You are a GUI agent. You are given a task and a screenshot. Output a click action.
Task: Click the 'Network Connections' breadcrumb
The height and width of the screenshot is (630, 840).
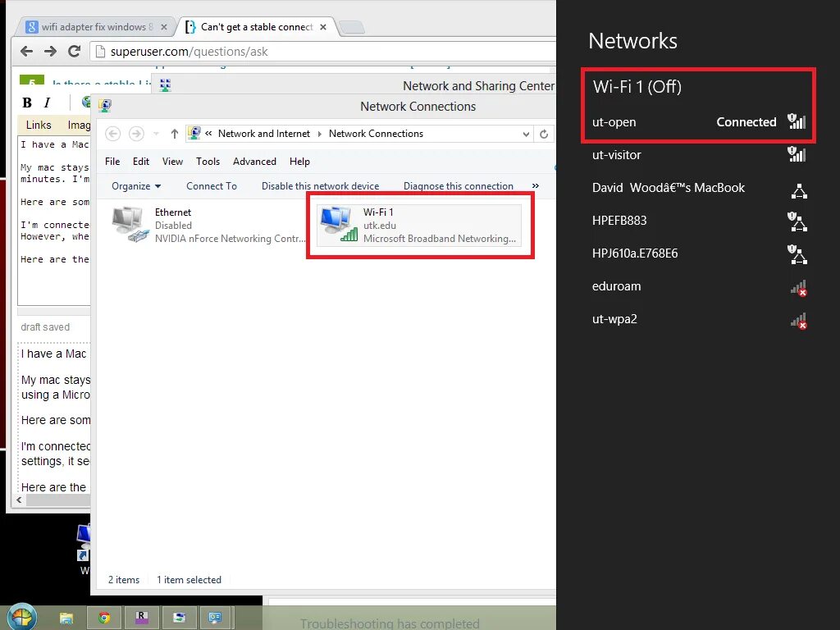point(376,134)
